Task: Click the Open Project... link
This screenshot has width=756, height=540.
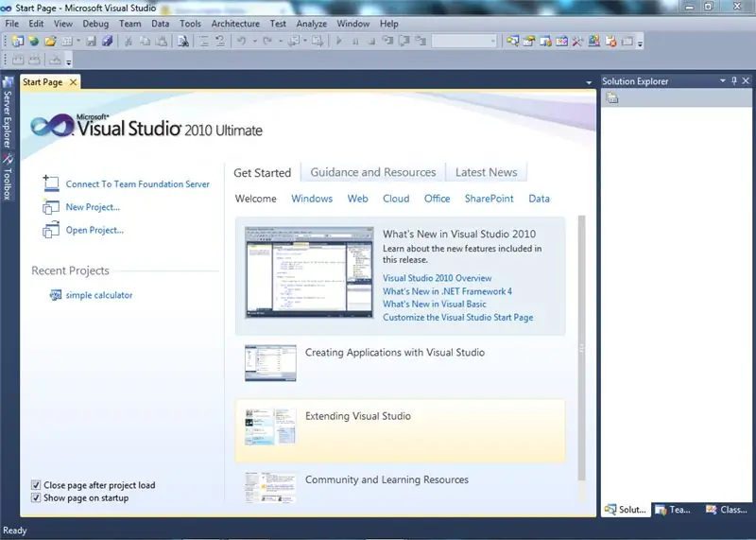Action: 94,230
